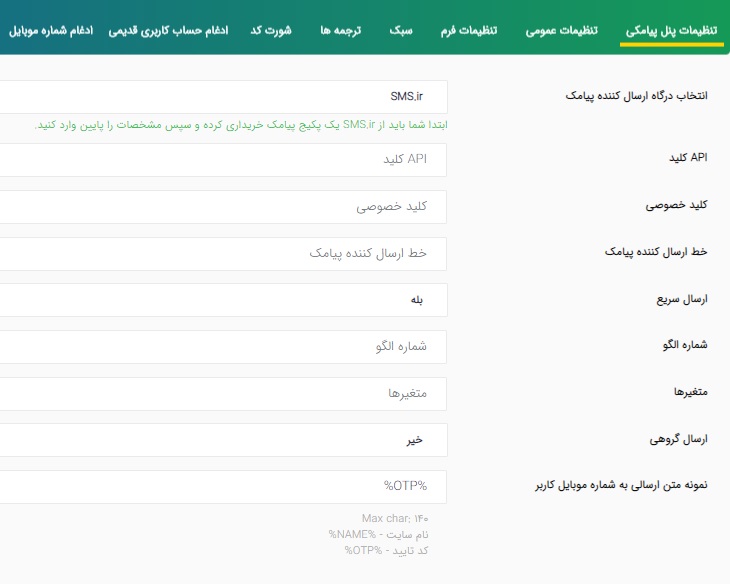Open the SMS.ir gateway selection dropdown
Screen dimensions: 730x584
point(223,97)
